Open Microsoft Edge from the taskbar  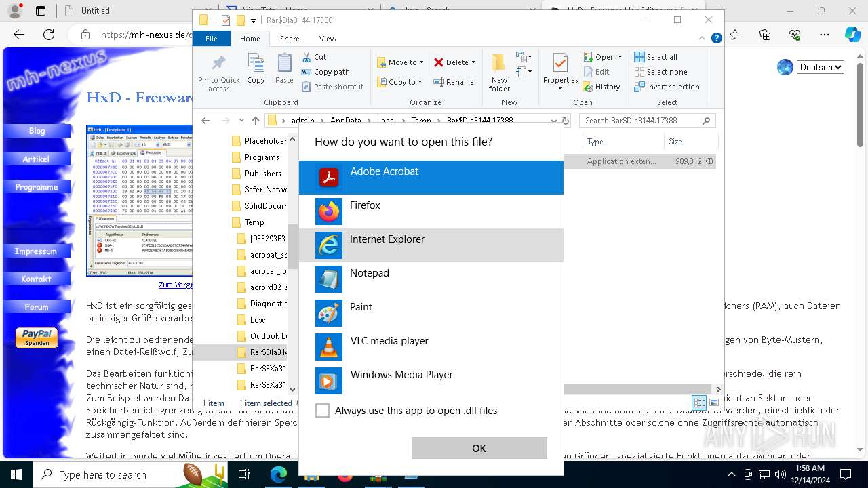279,474
